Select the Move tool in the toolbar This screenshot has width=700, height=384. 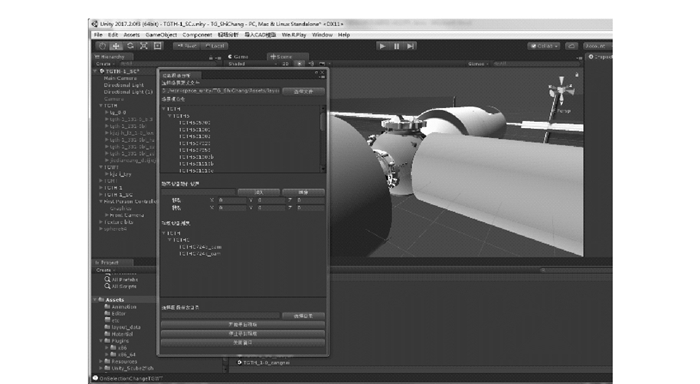point(116,46)
